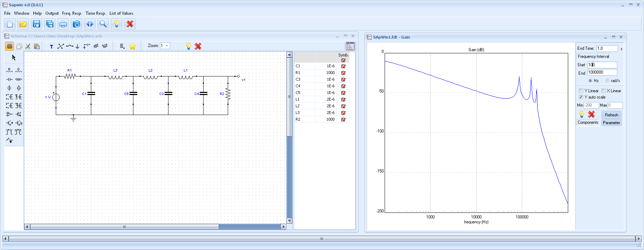Print with the printer icon
The height and width of the screenshot is (250, 644).
pos(63,24)
